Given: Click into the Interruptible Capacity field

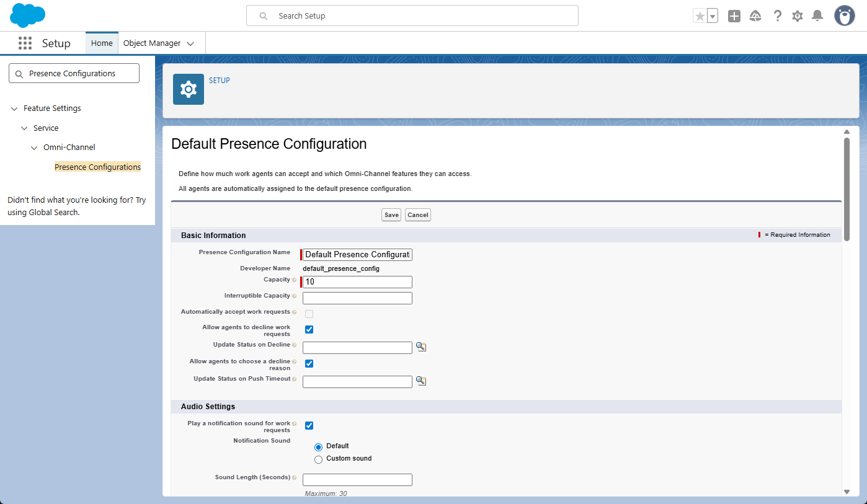Looking at the screenshot, I should click(357, 298).
